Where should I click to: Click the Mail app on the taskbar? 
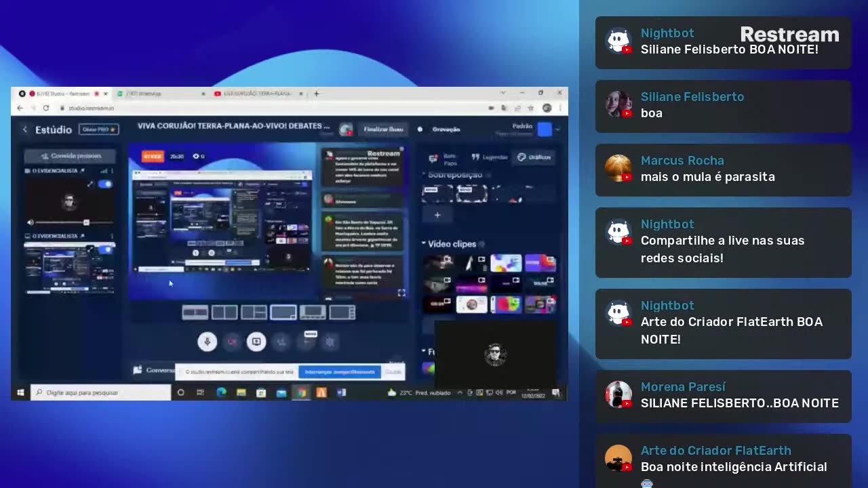tap(281, 392)
